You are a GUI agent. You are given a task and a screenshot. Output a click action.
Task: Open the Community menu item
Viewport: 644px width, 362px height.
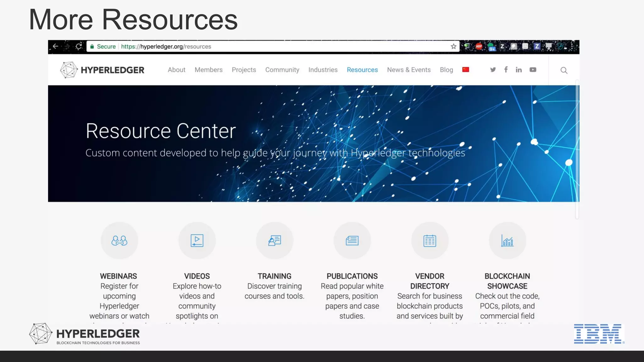tap(282, 70)
